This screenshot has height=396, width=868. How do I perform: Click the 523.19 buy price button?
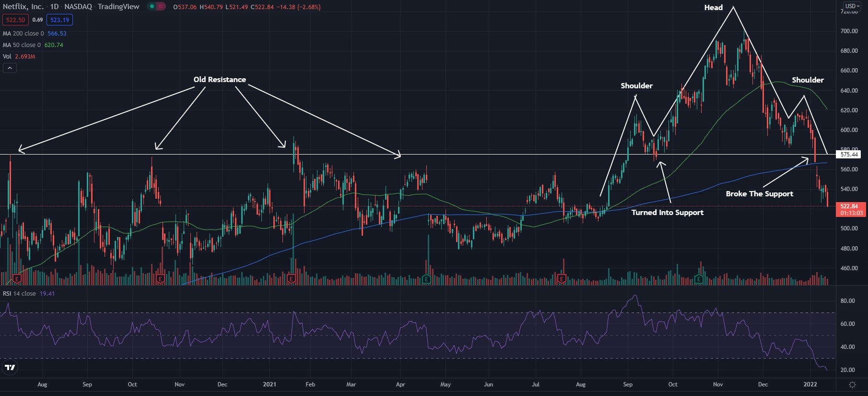pos(59,20)
